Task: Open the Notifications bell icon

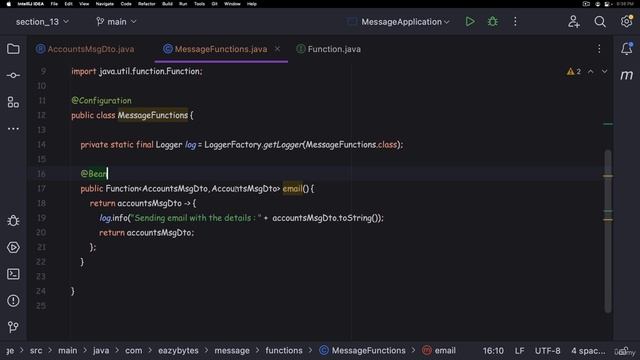Action: coord(627,49)
